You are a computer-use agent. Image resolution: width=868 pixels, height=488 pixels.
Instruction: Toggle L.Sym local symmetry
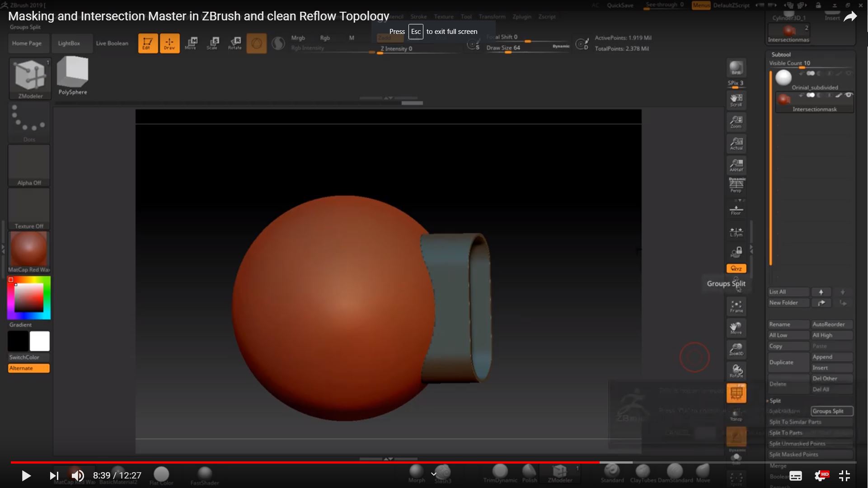tap(736, 232)
